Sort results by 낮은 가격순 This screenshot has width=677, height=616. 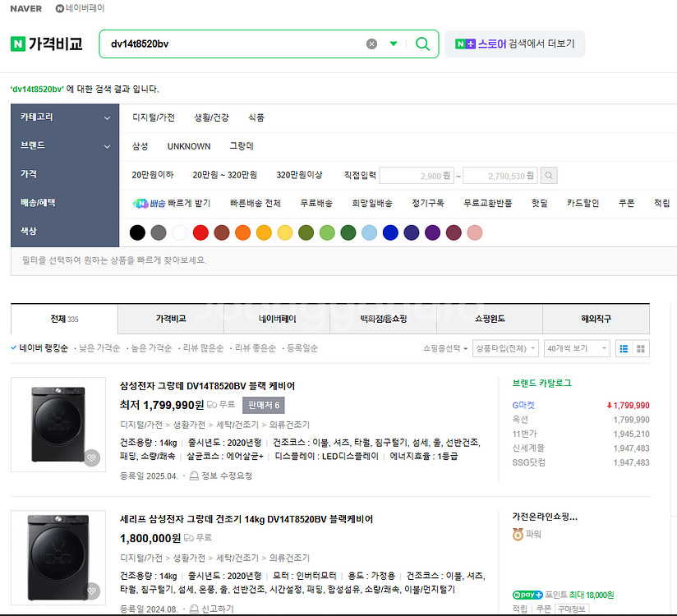click(x=99, y=348)
